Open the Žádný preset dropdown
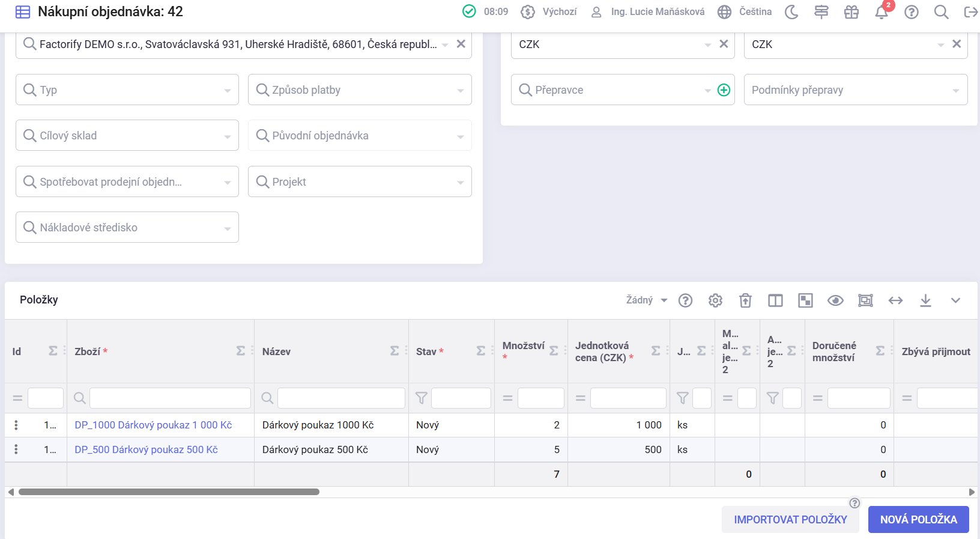Image resolution: width=980 pixels, height=539 pixels. (646, 300)
